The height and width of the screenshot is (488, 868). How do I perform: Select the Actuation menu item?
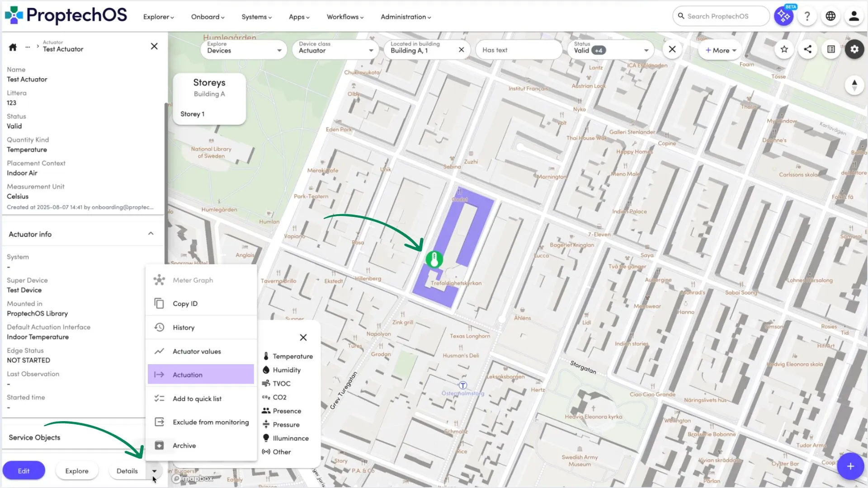[201, 375]
